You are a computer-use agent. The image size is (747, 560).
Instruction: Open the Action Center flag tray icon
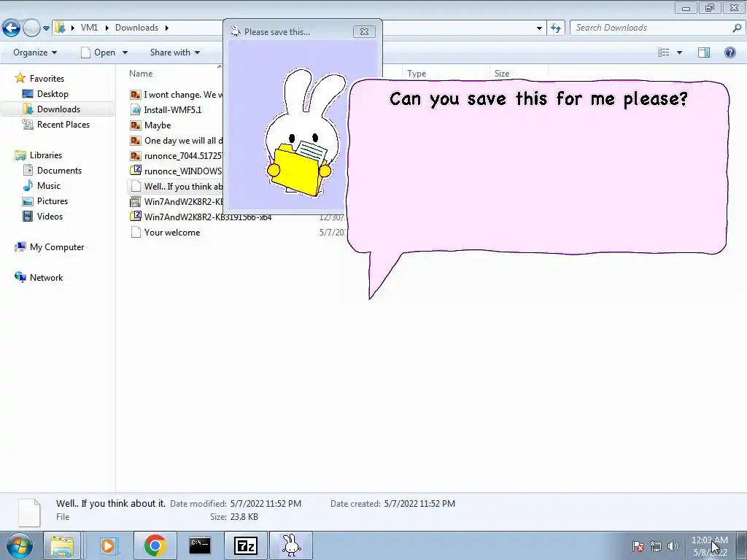point(638,546)
